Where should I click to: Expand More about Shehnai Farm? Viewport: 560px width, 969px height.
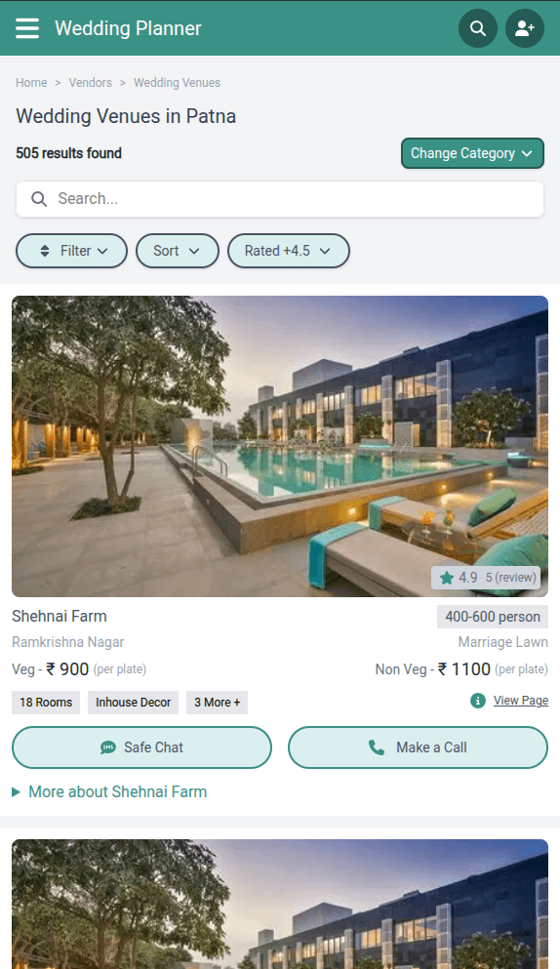point(109,791)
